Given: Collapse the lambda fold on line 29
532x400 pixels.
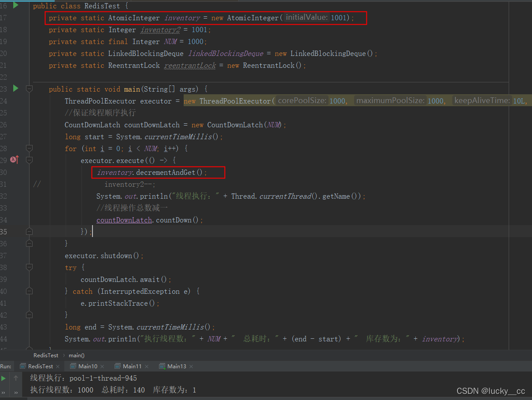Looking at the screenshot, I should point(29,160).
